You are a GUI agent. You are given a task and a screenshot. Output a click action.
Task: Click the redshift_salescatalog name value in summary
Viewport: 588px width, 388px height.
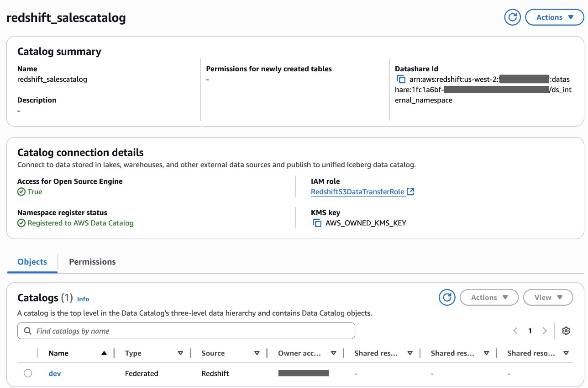(52, 79)
